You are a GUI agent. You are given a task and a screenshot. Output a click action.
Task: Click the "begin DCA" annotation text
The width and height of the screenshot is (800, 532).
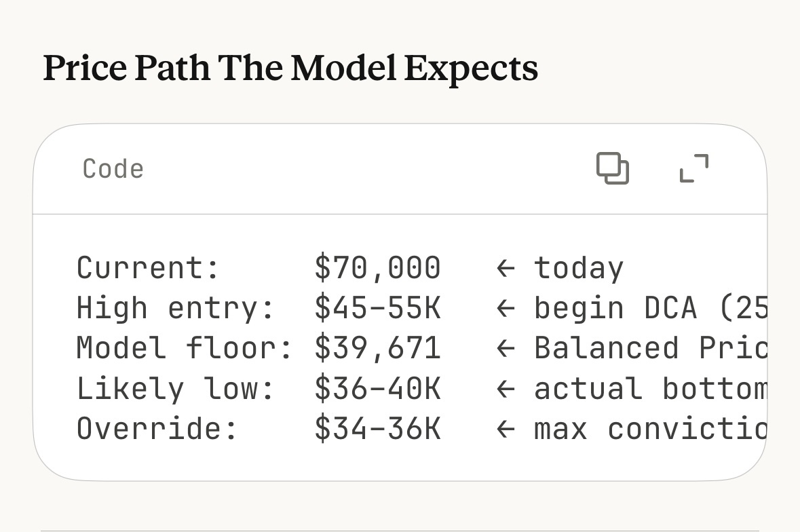(615, 308)
